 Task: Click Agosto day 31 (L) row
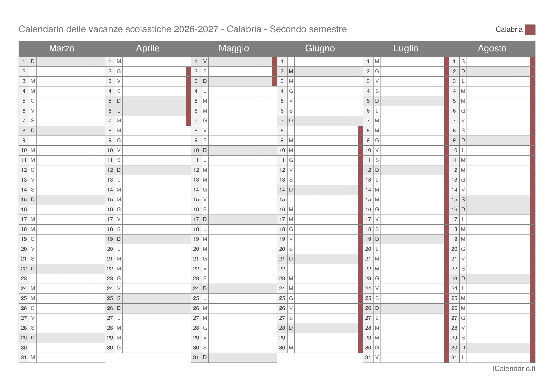(x=492, y=357)
